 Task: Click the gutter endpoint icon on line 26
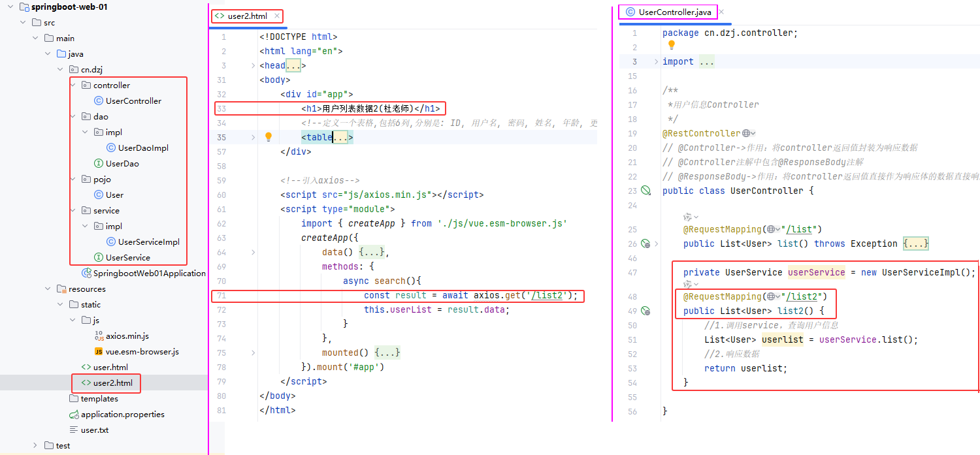[x=645, y=243]
